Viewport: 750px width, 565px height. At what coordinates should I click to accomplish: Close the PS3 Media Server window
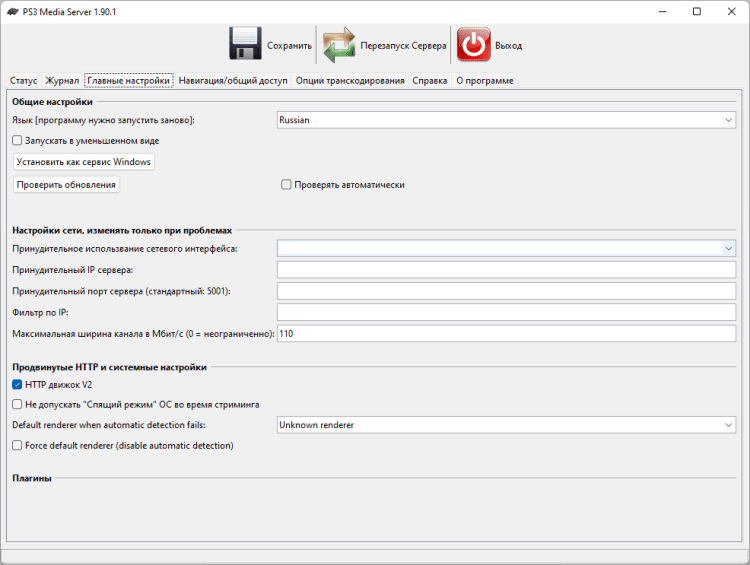[x=731, y=11]
